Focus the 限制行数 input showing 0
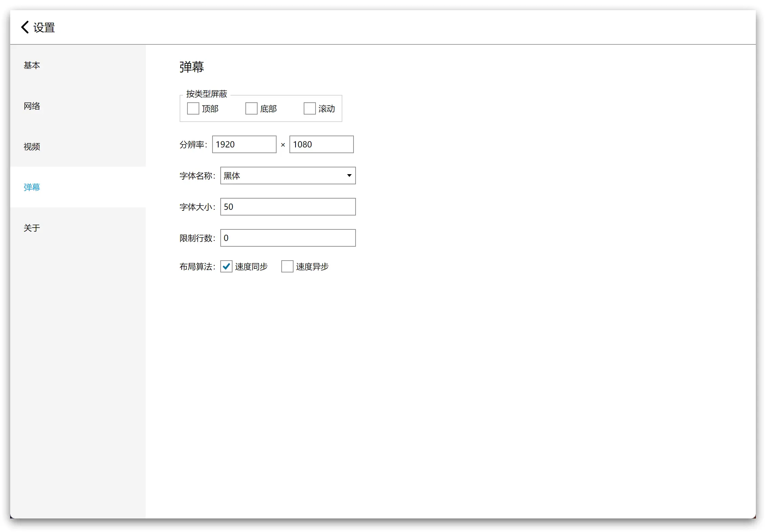The image size is (766, 532). tap(288, 238)
